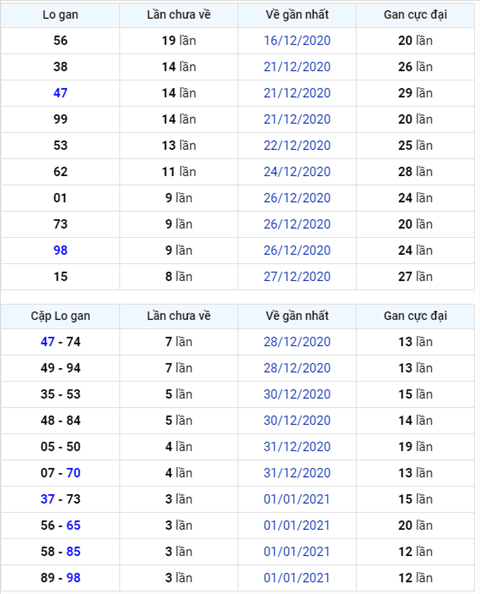Screen dimensions: 480x594
Task: Click the blue 47 in pair 47 - 74
Action: (x=48, y=342)
